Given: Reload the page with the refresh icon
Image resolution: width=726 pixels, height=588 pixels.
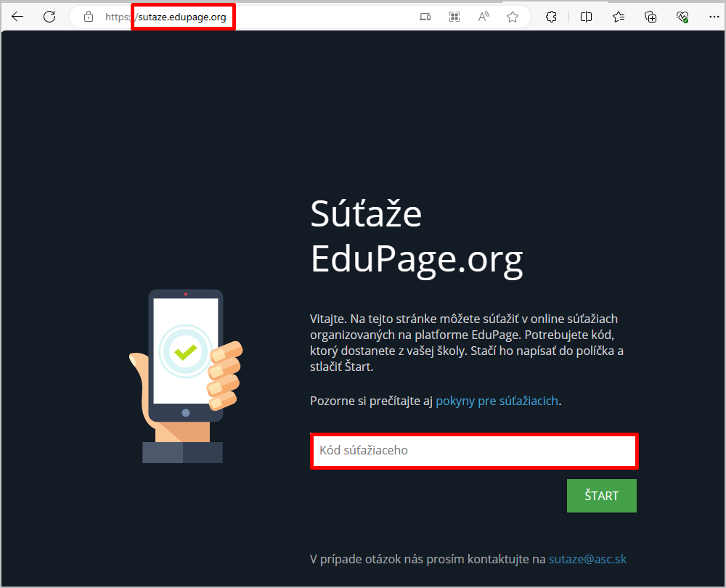Looking at the screenshot, I should [x=49, y=17].
